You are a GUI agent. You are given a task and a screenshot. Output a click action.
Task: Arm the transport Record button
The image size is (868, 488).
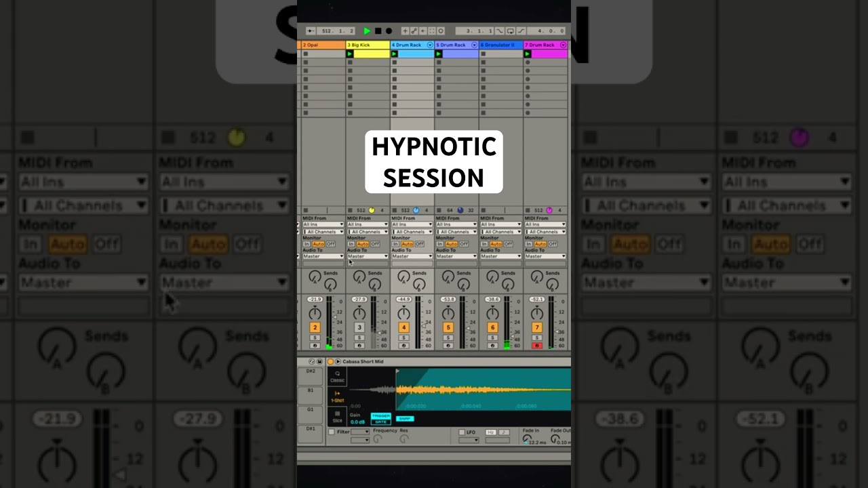coord(389,30)
